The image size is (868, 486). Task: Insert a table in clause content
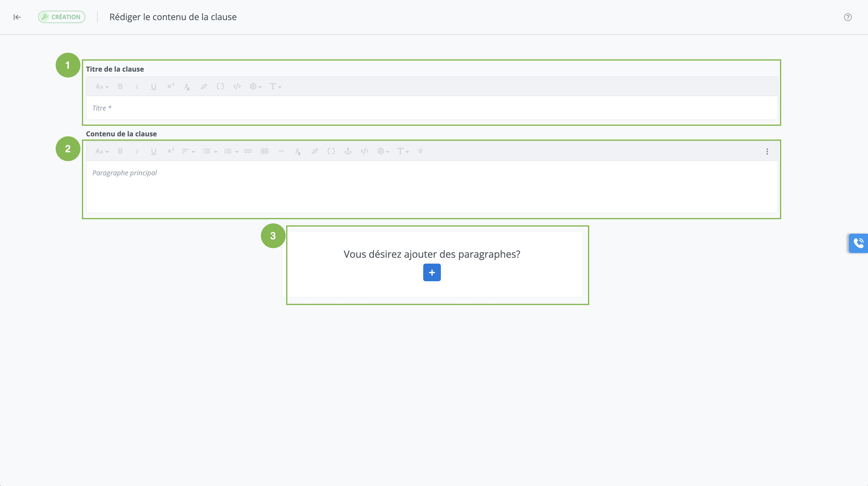point(265,151)
